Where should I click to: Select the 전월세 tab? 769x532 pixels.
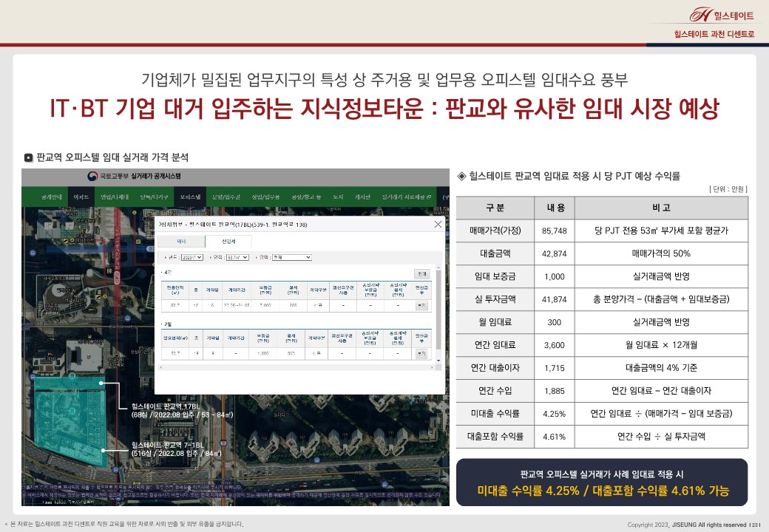click(228, 241)
